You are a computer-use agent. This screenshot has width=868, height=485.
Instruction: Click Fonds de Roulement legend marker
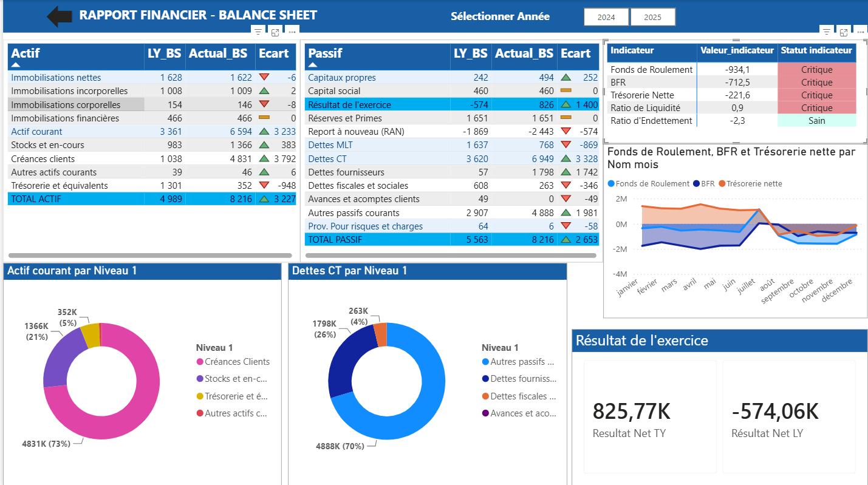[611, 183]
